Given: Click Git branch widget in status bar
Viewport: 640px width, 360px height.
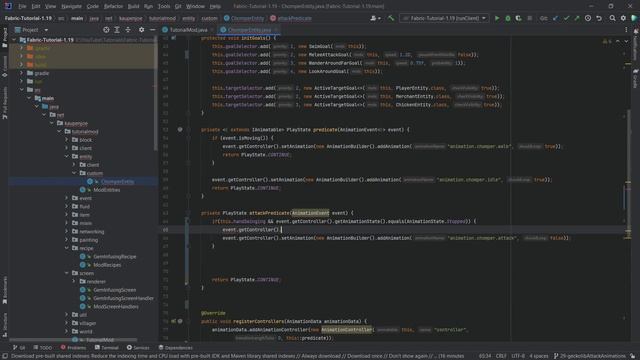Looking at the screenshot, I should [x=589, y=356].
